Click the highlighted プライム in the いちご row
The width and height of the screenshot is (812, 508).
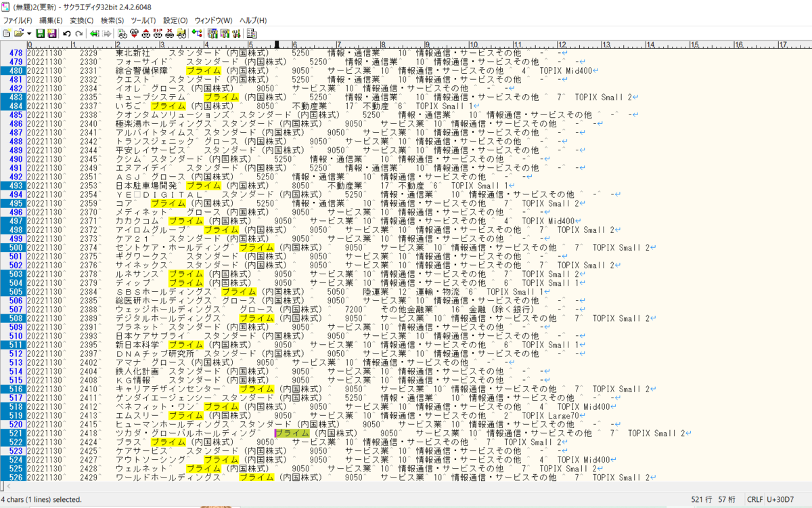[168, 106]
